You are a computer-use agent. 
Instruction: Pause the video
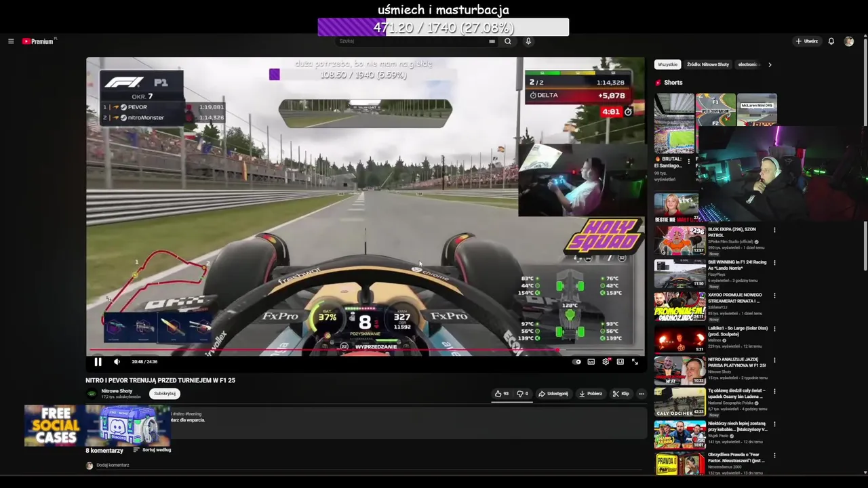pos(98,362)
